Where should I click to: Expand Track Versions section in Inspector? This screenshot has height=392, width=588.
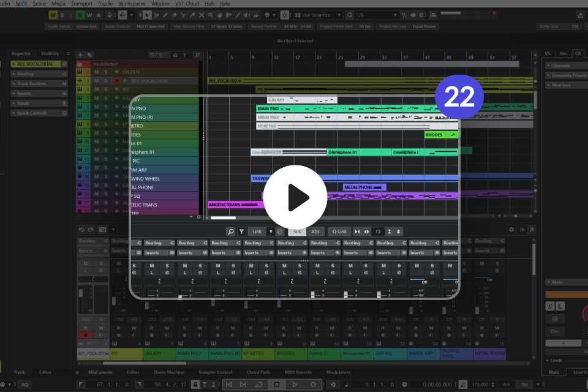coord(39,84)
